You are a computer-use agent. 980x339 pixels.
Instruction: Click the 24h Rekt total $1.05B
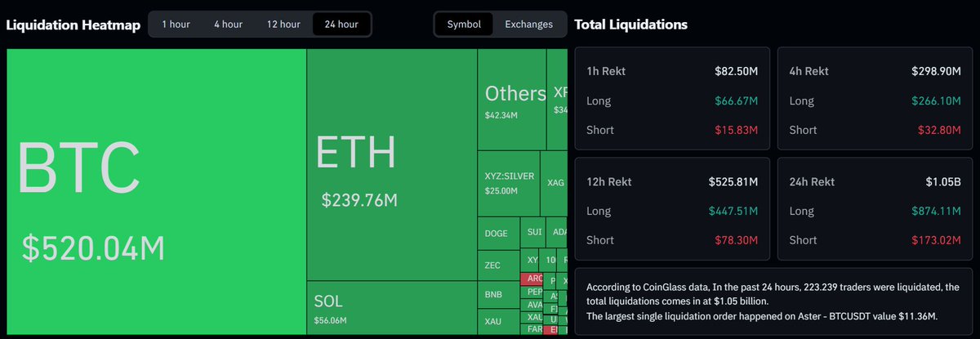click(x=943, y=182)
